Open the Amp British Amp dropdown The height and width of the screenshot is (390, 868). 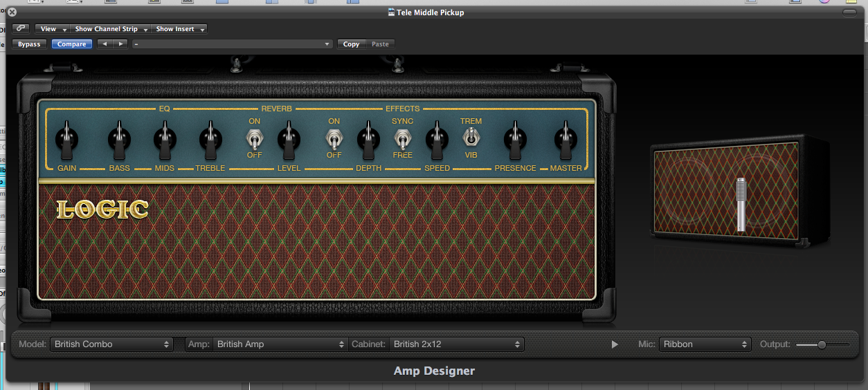[280, 344]
